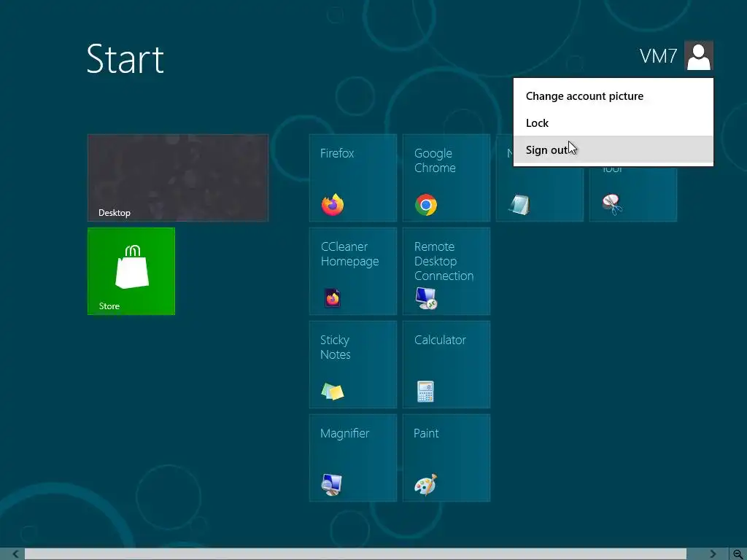
Task: Open the green Store tile
Action: tap(131, 271)
